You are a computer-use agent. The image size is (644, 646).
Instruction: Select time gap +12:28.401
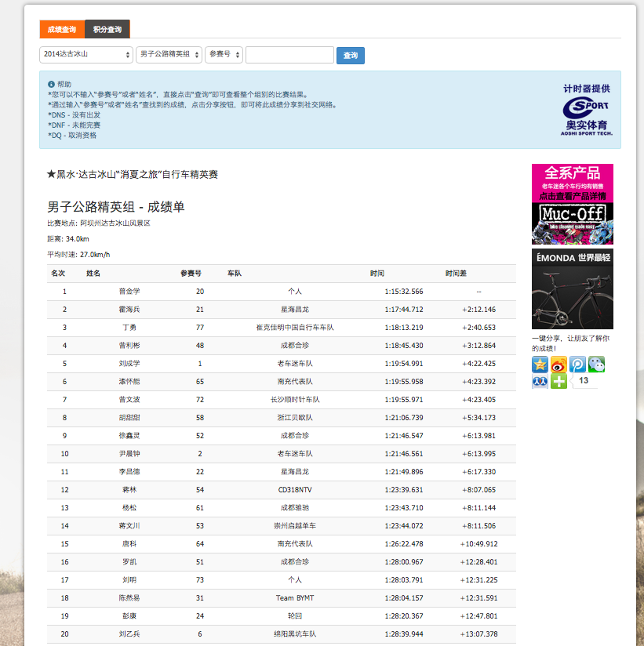(x=479, y=562)
